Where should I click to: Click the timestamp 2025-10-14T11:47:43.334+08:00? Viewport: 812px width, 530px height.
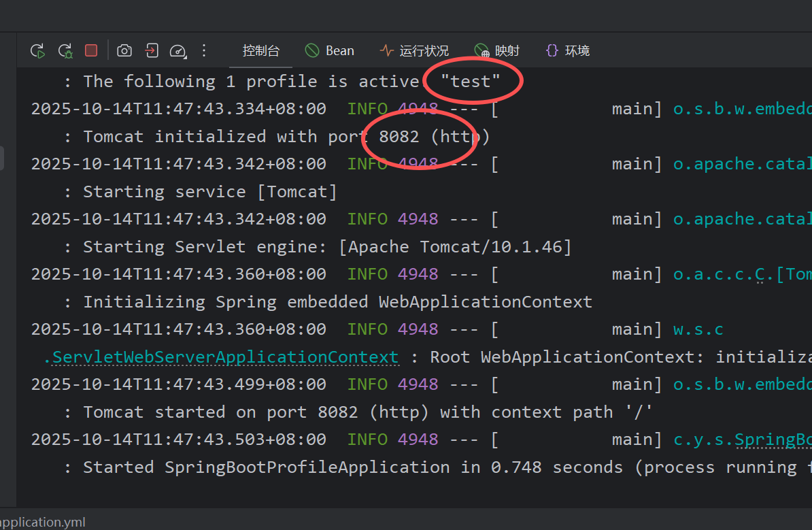click(179, 109)
